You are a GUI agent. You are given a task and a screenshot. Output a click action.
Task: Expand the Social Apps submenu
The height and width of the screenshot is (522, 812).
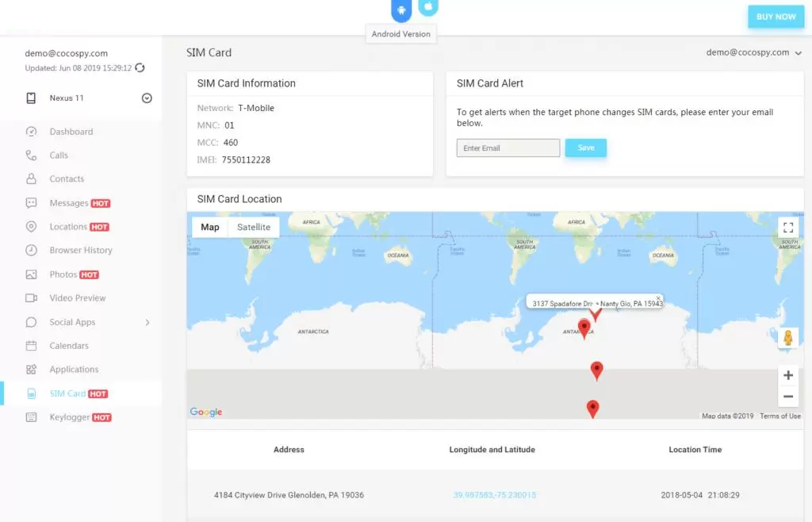coord(147,322)
